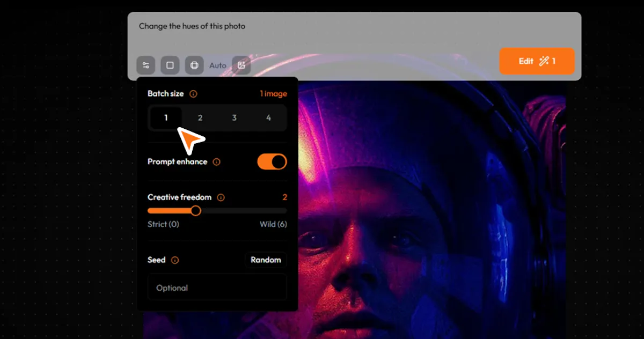Show Seed info icon
This screenshot has height=339, width=644.
174,260
